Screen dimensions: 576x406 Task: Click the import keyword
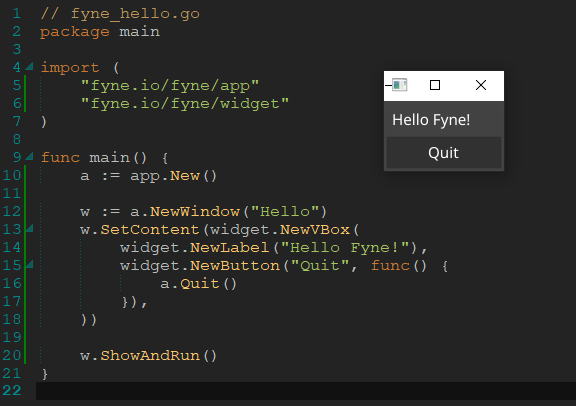(70, 68)
